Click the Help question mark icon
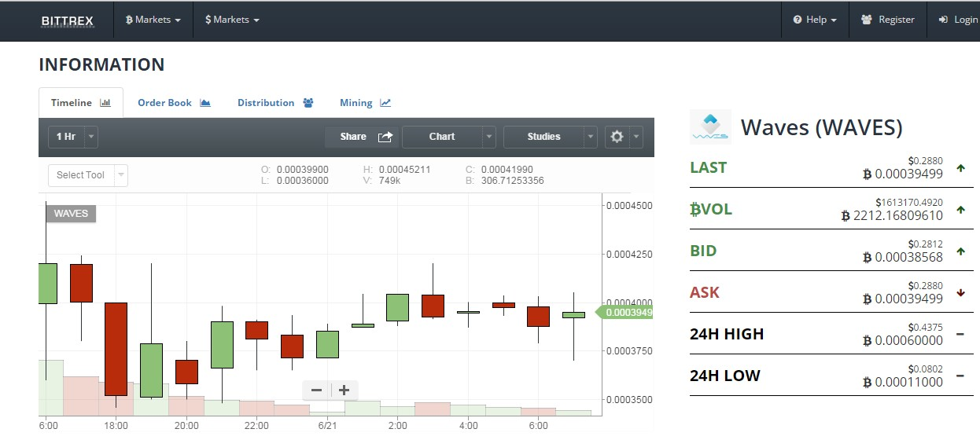Image resolution: width=980 pixels, height=440 pixels. tap(797, 20)
